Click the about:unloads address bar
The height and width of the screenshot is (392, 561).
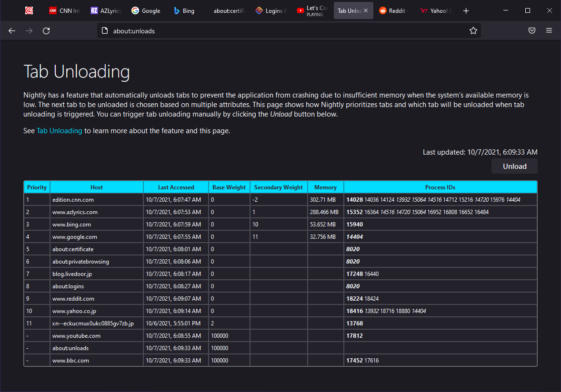tap(286, 31)
